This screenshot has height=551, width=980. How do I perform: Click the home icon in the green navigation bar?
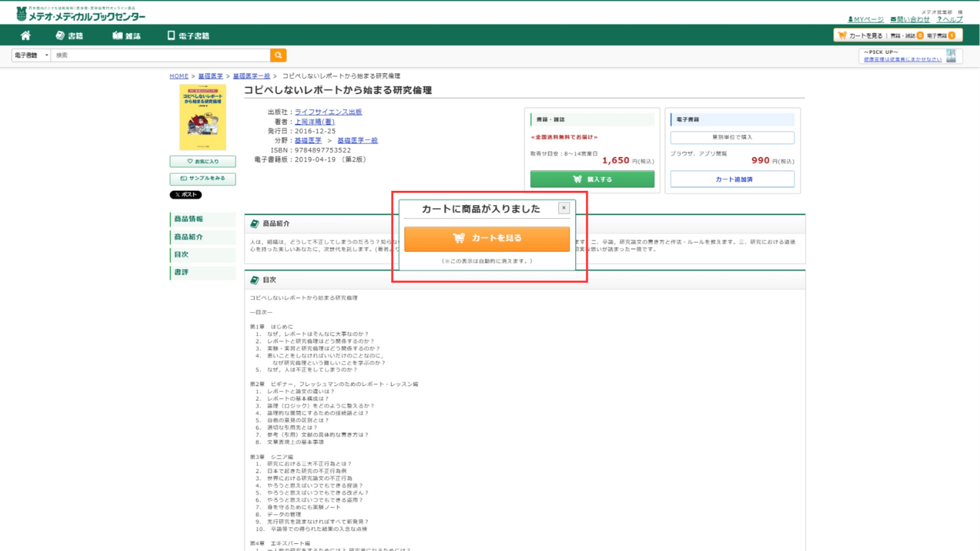(26, 35)
